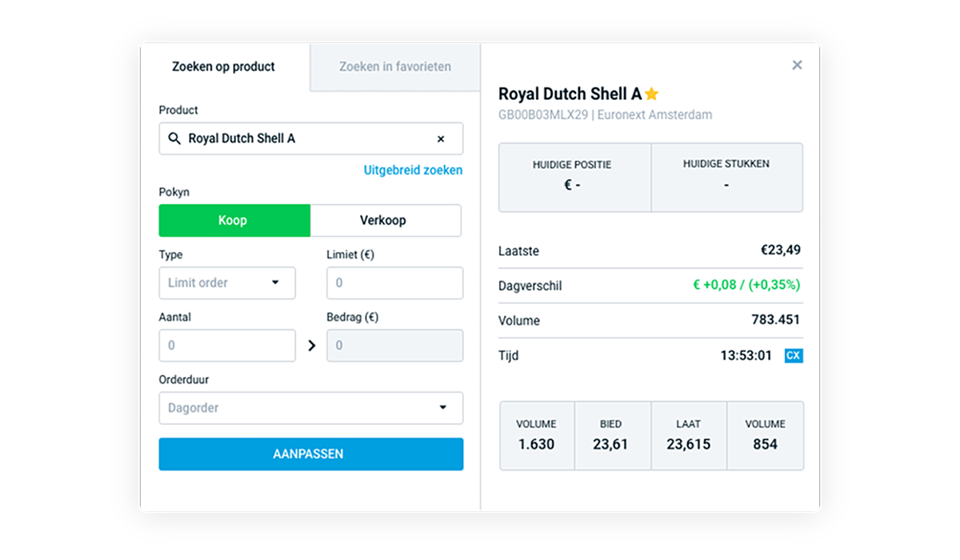
Task: Click the Limiet (€) input field
Action: tap(394, 282)
